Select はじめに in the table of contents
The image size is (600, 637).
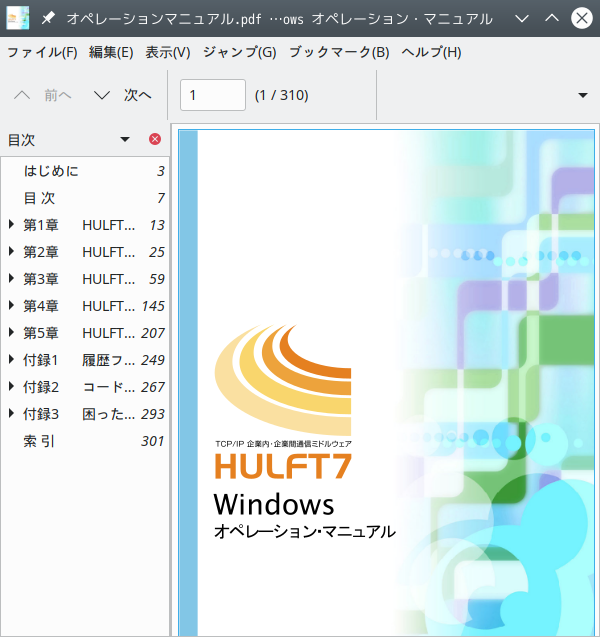click(x=51, y=171)
